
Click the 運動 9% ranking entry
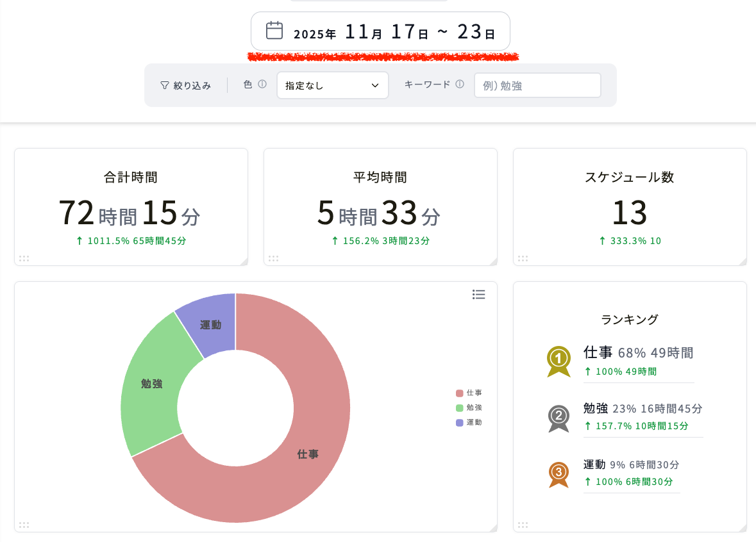632,473
